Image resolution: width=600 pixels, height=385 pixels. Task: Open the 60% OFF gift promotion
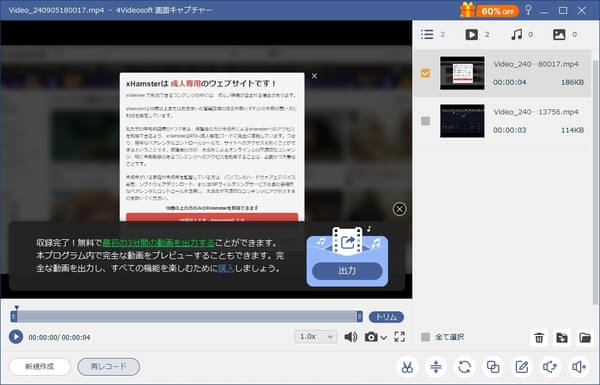point(489,10)
